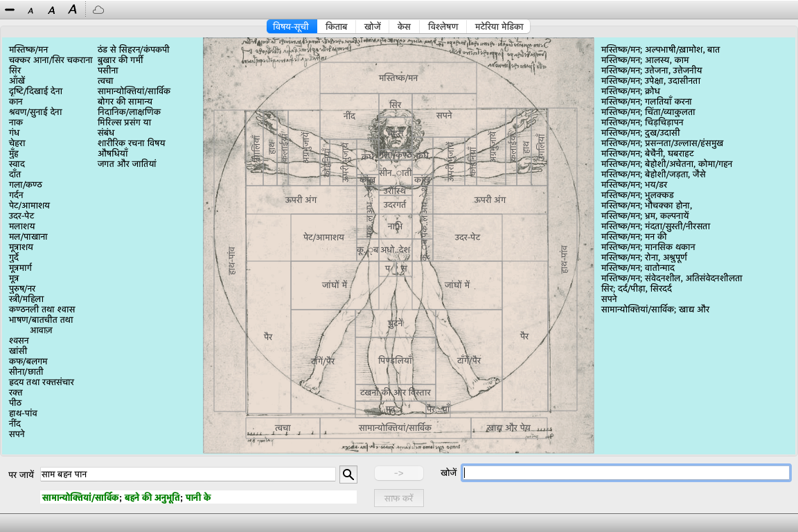Switch to the केस tab
Screen dimensions: 798x532
(404, 26)
